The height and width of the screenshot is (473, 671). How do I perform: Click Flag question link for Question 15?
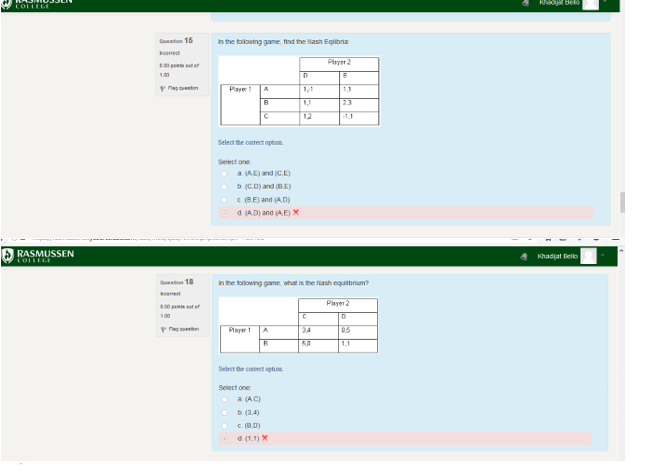coord(181,88)
